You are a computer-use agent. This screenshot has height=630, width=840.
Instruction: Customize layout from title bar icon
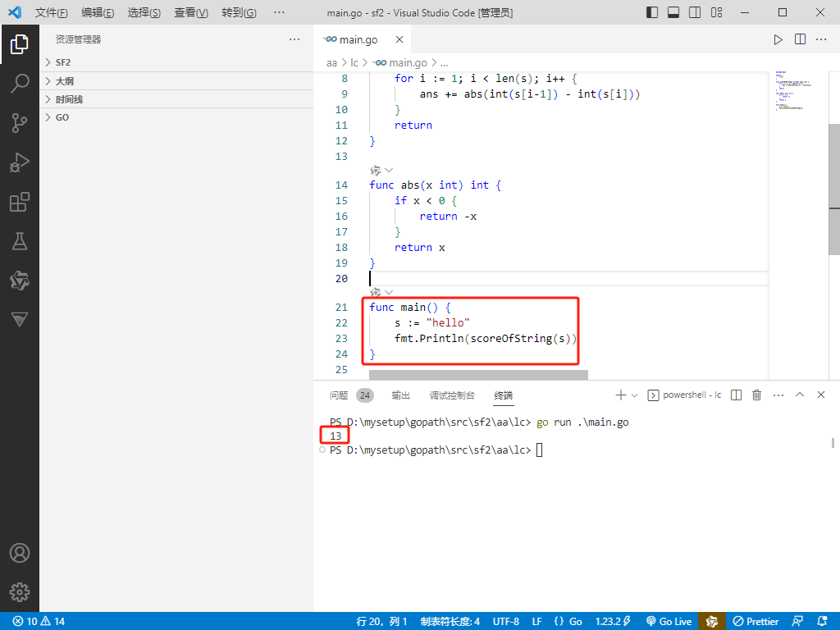[716, 12]
